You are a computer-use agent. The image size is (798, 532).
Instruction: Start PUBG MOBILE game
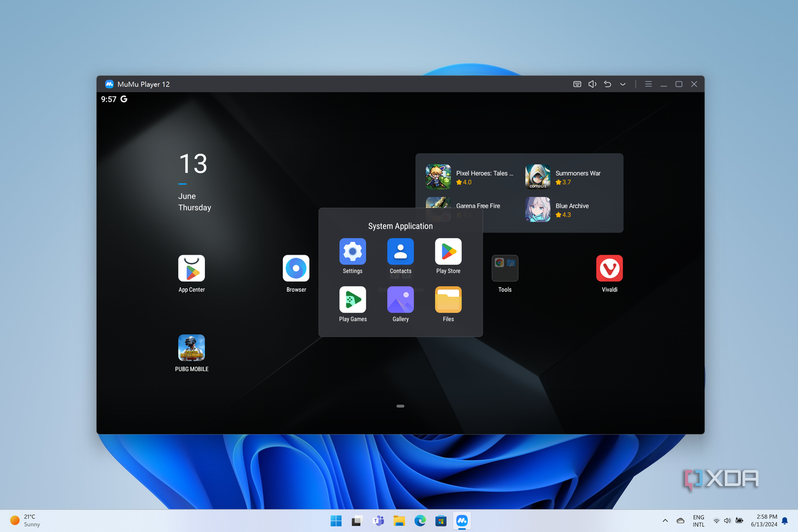(192, 347)
